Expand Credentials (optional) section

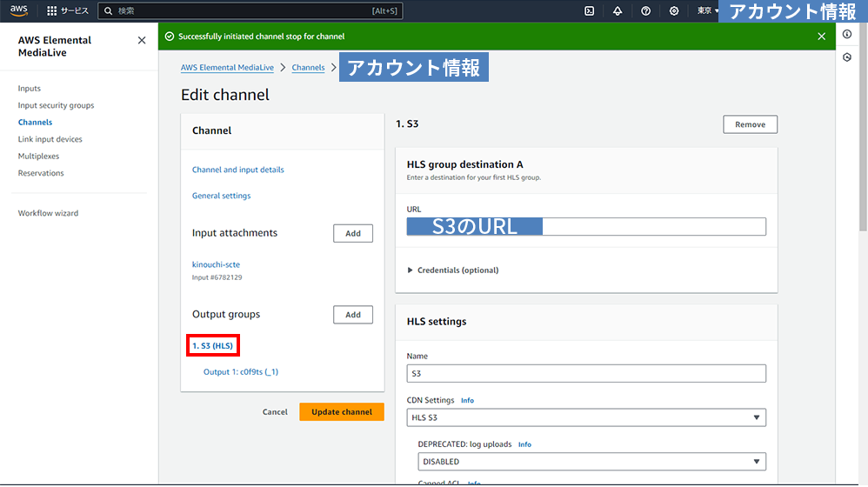(x=453, y=270)
